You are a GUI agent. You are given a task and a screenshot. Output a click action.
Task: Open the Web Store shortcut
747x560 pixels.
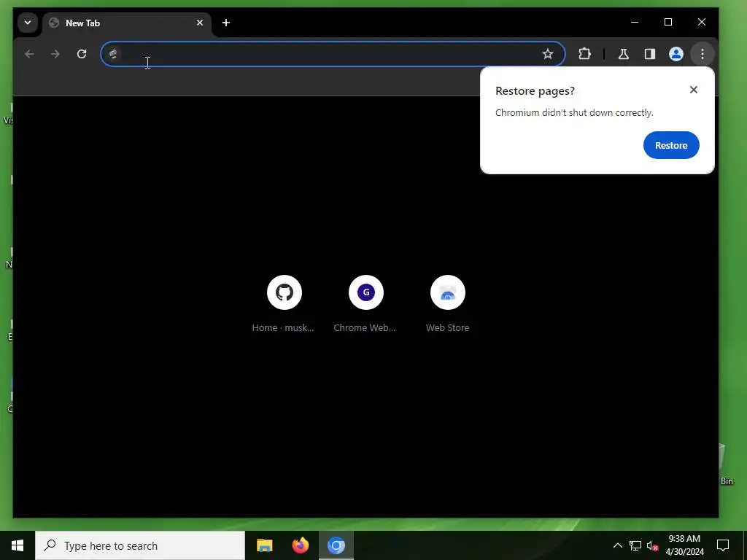click(447, 292)
